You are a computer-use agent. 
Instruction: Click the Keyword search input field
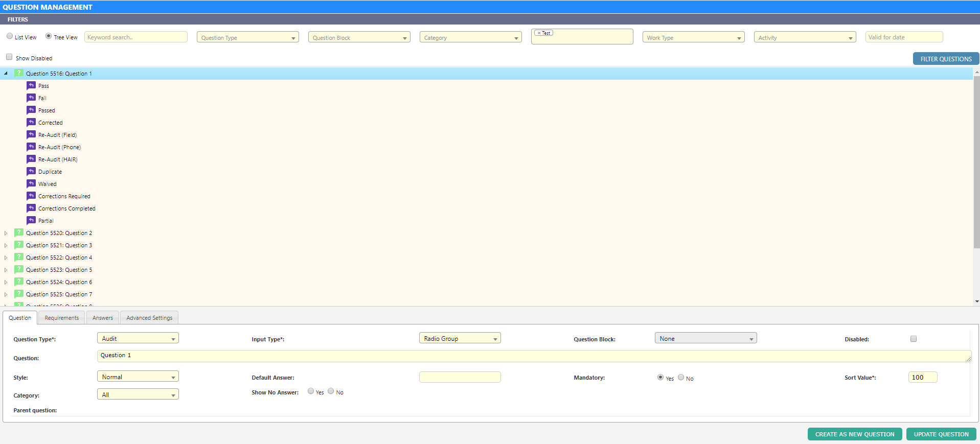coord(136,37)
